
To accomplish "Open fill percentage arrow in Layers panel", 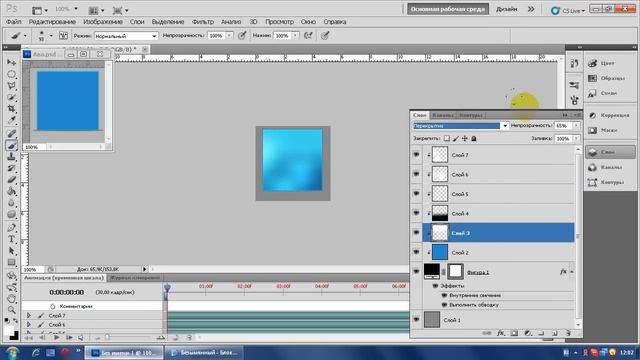I will tap(576, 139).
